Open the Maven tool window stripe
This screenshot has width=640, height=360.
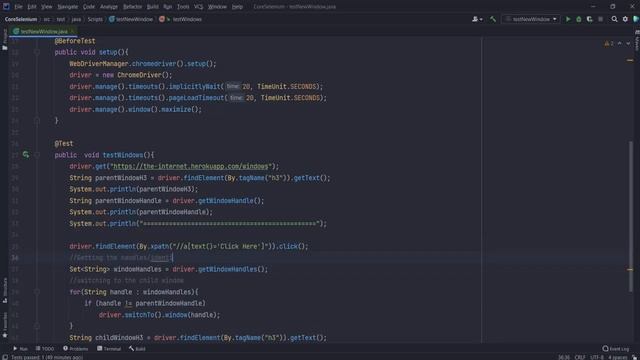(x=637, y=40)
